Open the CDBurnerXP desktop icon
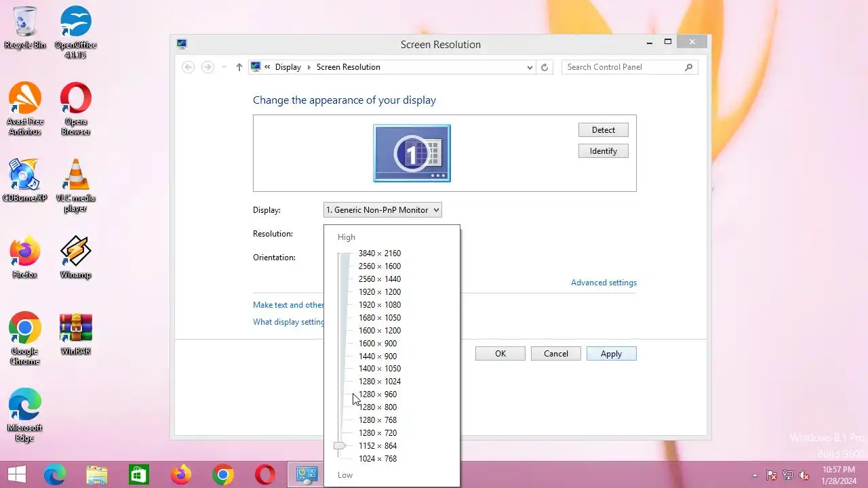The height and width of the screenshot is (488, 868). 25,180
